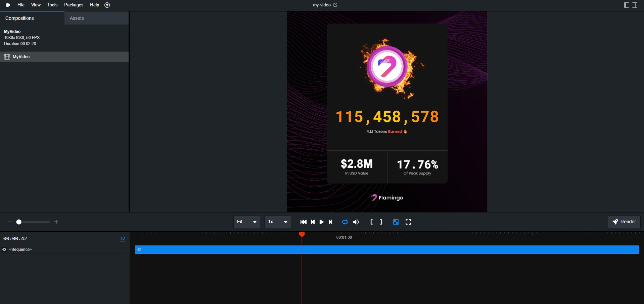The image size is (644, 304).
Task: Click the video preview canvas
Action: 387,112
